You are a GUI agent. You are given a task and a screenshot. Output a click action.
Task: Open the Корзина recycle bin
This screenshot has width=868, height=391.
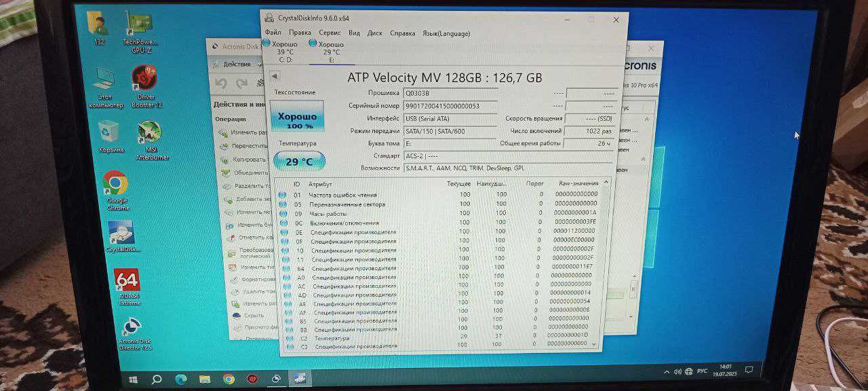point(108,136)
